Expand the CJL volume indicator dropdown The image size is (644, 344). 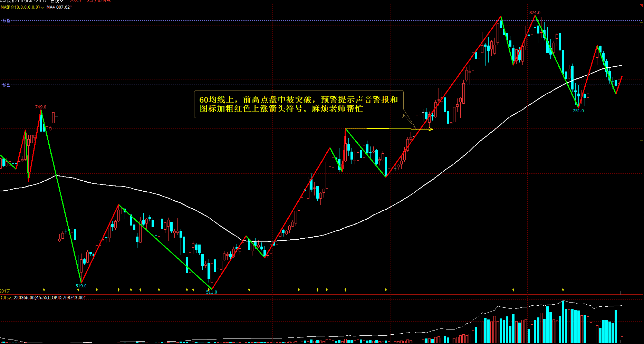[x=6, y=298]
